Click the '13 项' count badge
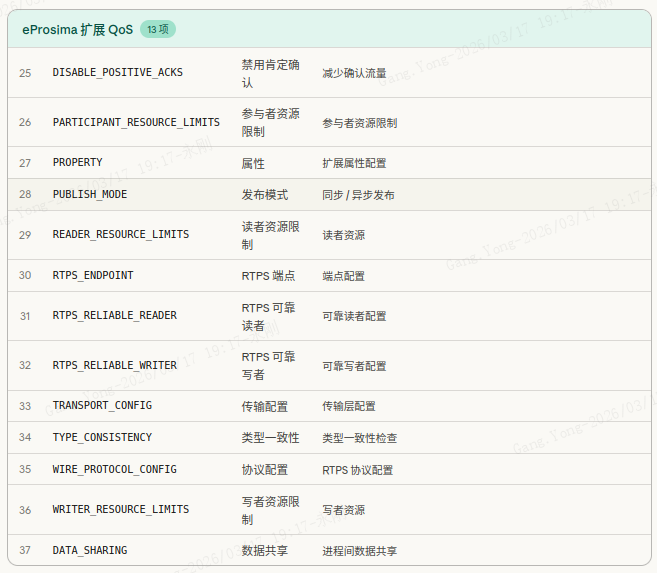 click(x=158, y=29)
